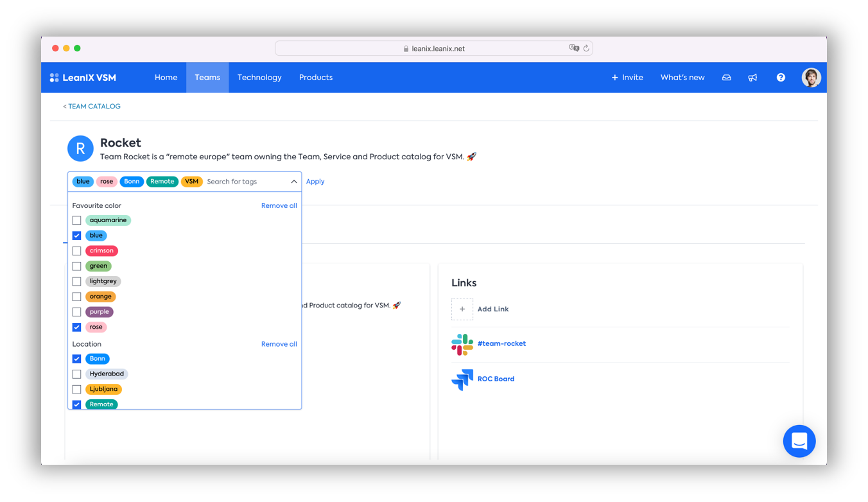Viewport: 868px width, 502px height.
Task: Check the Ljubljana location checkbox
Action: (x=77, y=389)
